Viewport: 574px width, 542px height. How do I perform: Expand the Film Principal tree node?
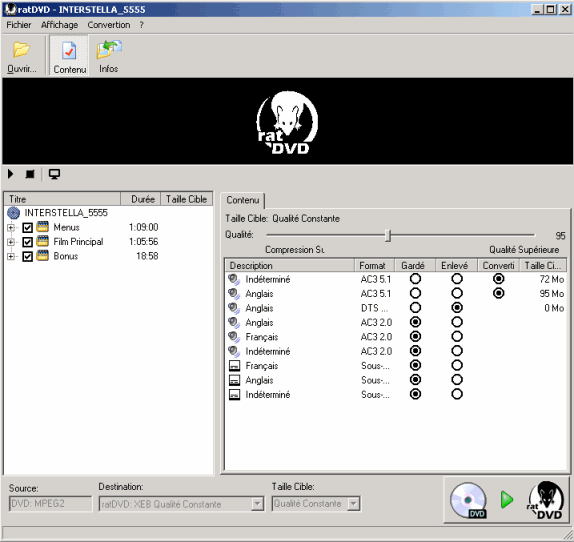click(x=11, y=242)
